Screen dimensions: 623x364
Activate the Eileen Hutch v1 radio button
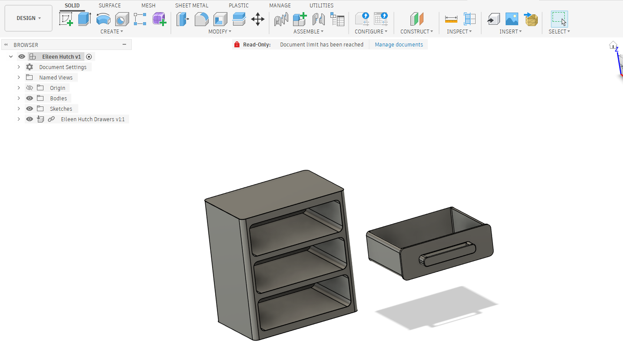(x=89, y=56)
